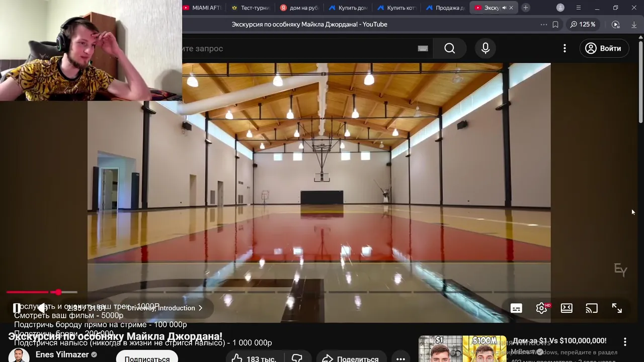Viewport: 644px width, 362px height.
Task: Share the video with 'Поделиться'
Action: click(x=351, y=358)
